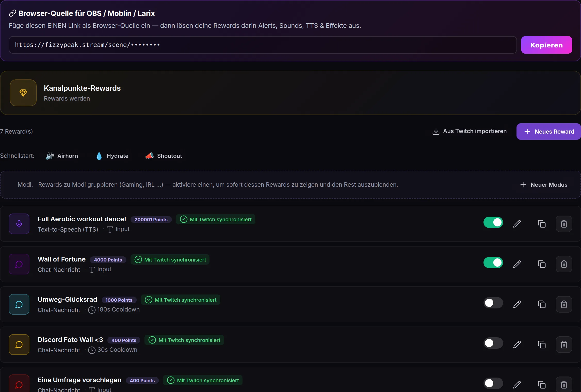The height and width of the screenshot is (392, 581).
Task: Edit the Wall of Fortune reward
Action: pyautogui.click(x=517, y=264)
